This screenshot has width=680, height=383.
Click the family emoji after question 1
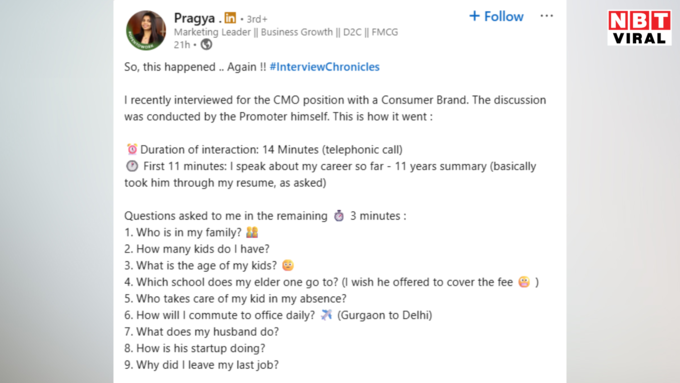[x=252, y=232]
